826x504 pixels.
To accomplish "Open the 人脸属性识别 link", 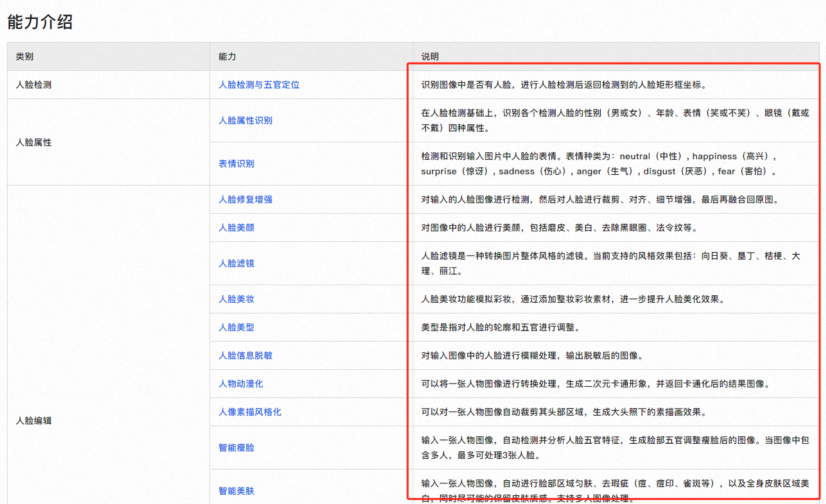I will pos(245,120).
